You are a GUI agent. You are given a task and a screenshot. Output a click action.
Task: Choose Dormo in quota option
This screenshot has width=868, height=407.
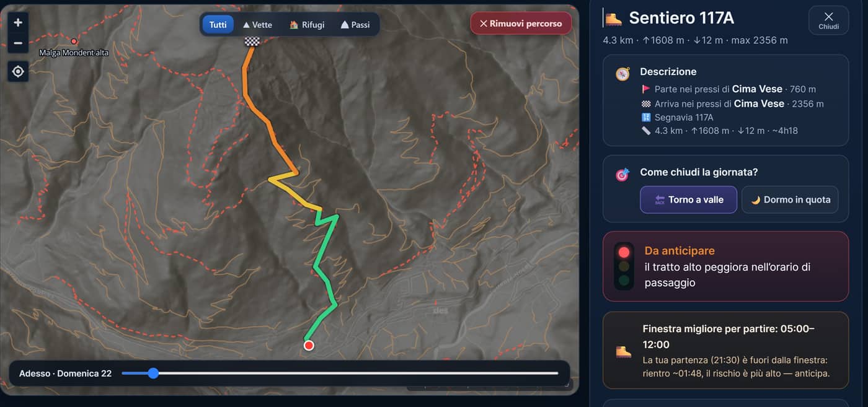pyautogui.click(x=790, y=199)
